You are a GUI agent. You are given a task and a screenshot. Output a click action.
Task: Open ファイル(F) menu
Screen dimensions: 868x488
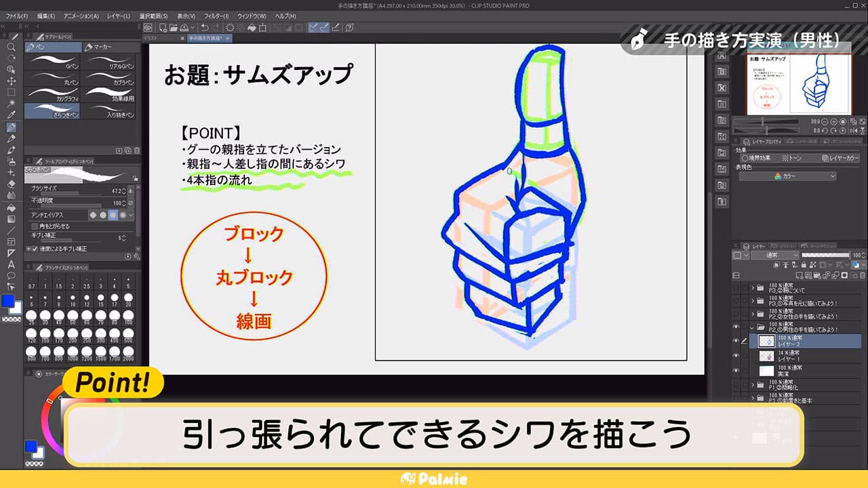point(17,16)
